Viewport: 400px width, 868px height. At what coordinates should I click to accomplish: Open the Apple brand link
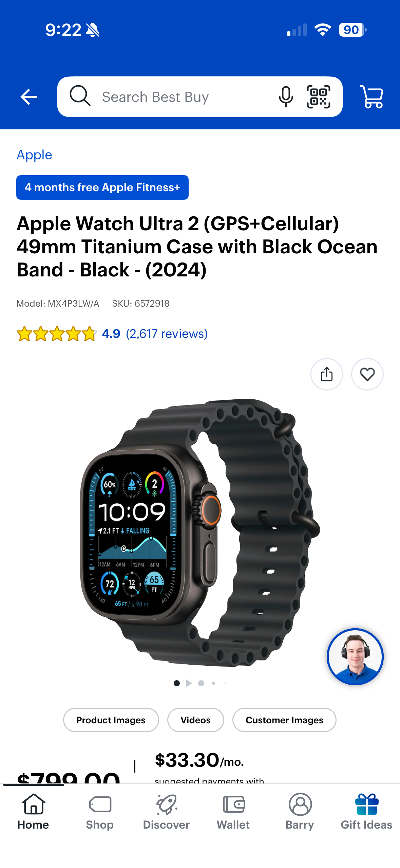[34, 155]
